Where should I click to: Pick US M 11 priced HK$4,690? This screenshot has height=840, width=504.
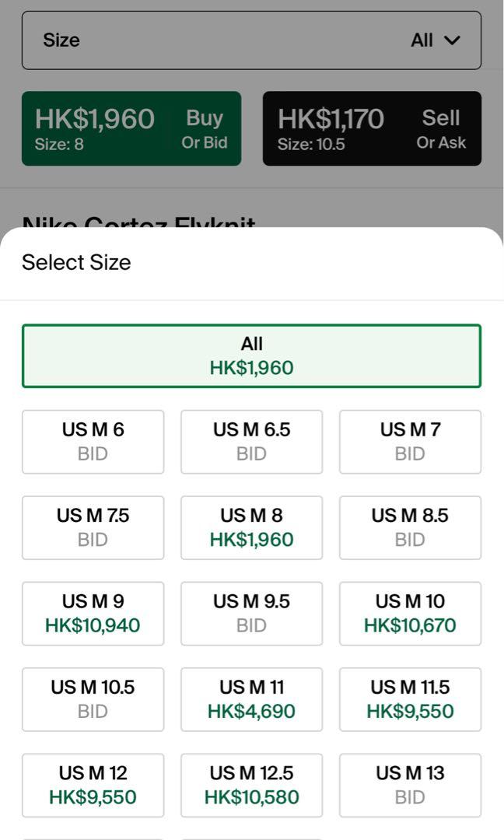[252, 699]
